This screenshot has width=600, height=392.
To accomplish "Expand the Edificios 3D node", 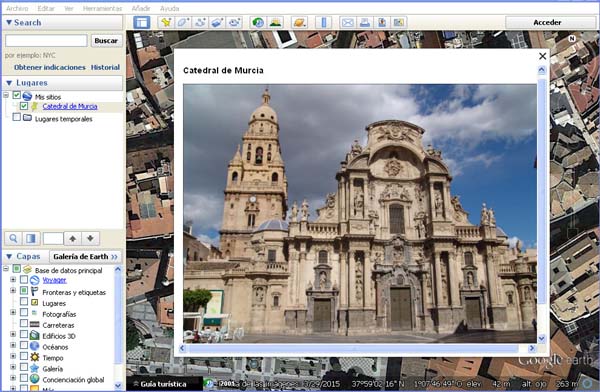I will click(13, 335).
